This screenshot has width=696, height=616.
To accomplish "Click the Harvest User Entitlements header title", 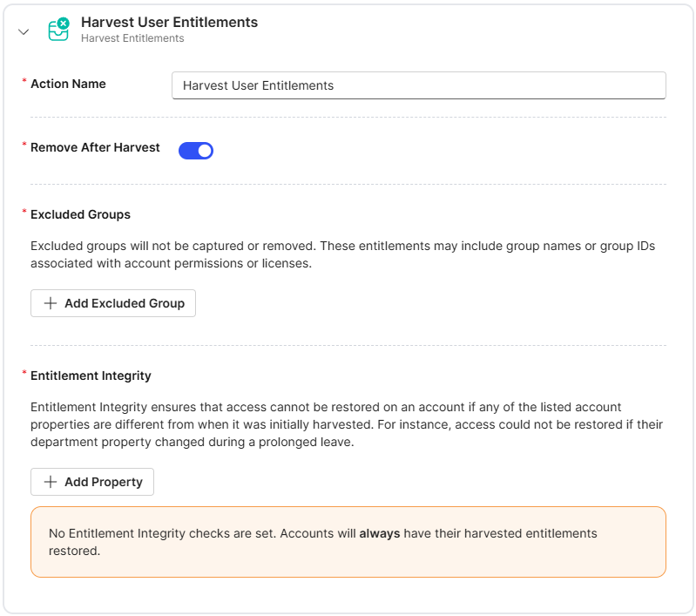I will coord(169,23).
